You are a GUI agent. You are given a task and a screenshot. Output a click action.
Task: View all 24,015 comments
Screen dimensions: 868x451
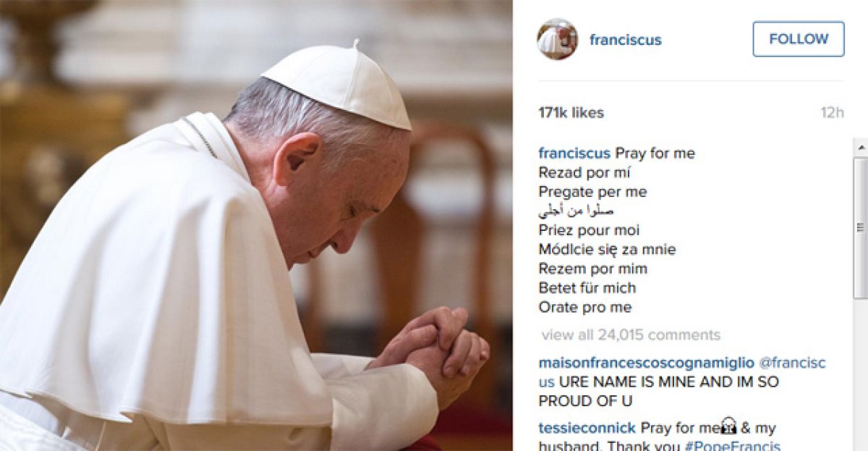pyautogui.click(x=631, y=335)
